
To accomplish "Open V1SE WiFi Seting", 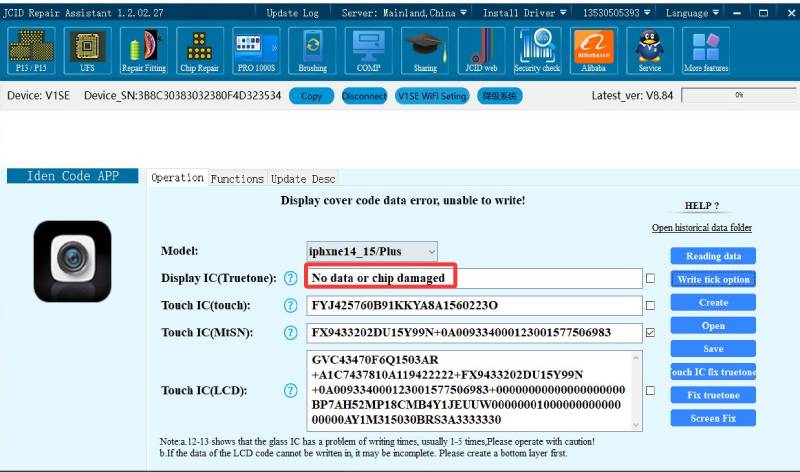I will (432, 96).
